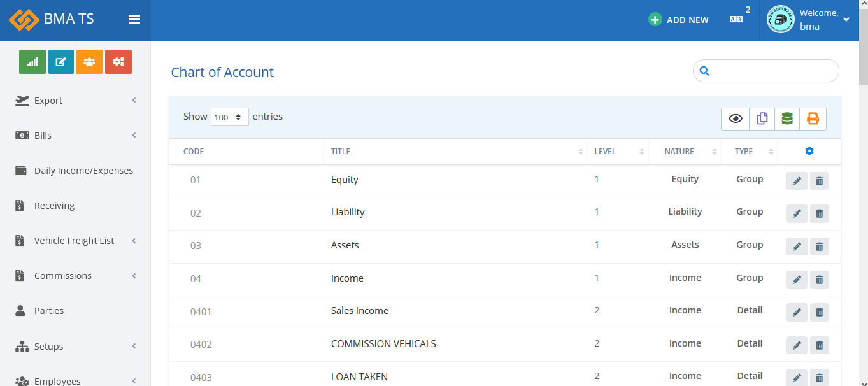
Task: Toggle column visibility with eye icon
Action: [736, 118]
